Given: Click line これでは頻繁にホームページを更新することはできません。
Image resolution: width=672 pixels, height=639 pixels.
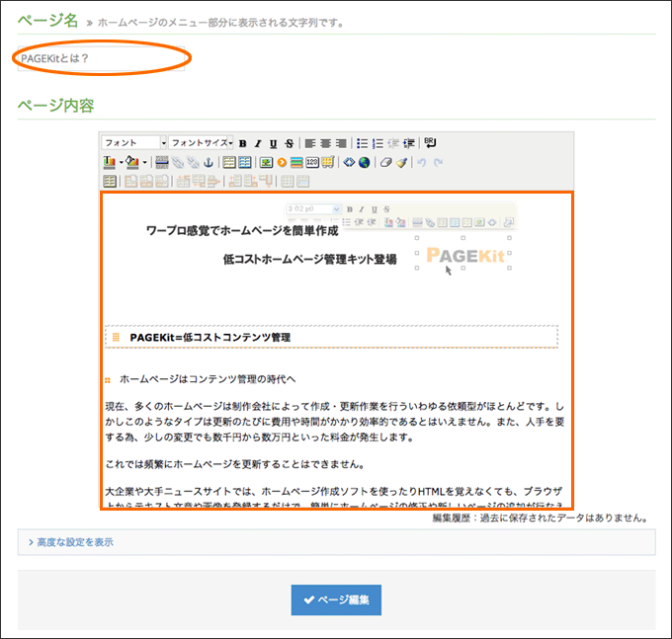Looking at the screenshot, I should coord(235,464).
